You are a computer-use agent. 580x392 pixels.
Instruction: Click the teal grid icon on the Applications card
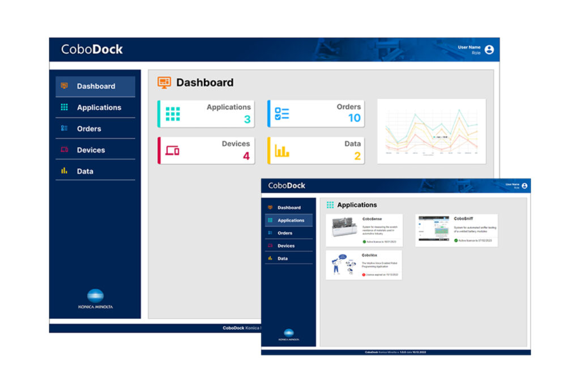(x=173, y=114)
